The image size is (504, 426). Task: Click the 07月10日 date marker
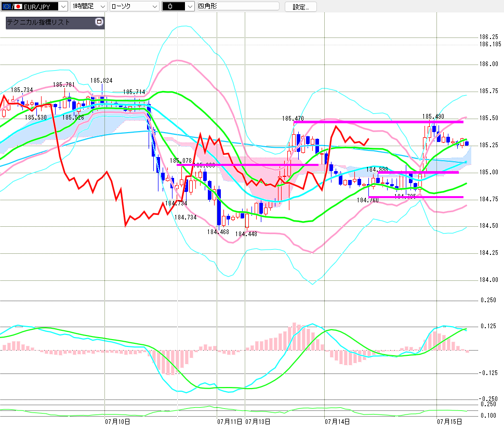click(x=117, y=421)
